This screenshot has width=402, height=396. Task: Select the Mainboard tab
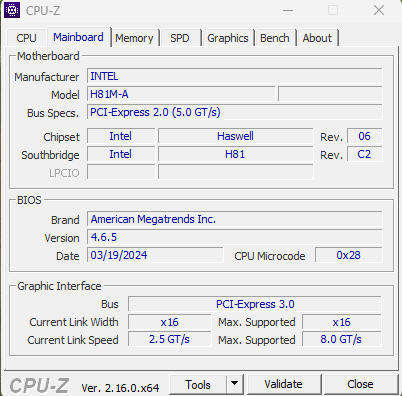[x=78, y=37]
